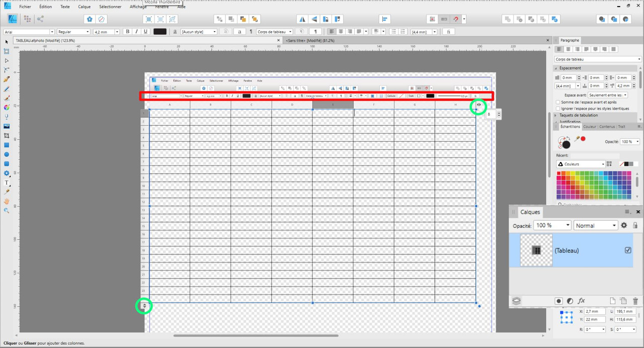
Task: Toggle Bold text formatting
Action: pyautogui.click(x=127, y=32)
